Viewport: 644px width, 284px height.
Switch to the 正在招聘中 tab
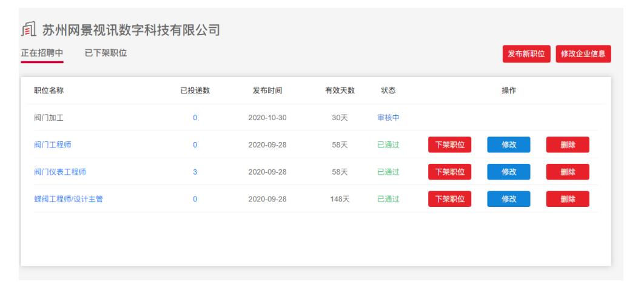tap(42, 53)
